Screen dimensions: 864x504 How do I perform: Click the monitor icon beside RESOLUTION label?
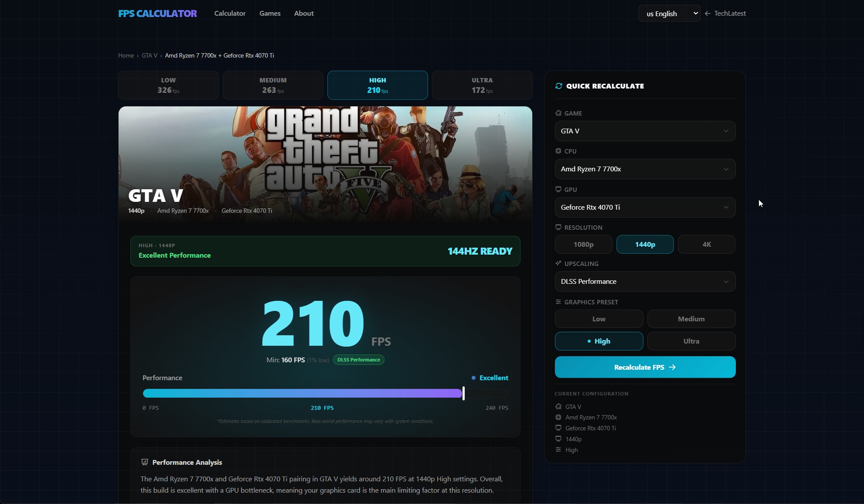(x=558, y=227)
